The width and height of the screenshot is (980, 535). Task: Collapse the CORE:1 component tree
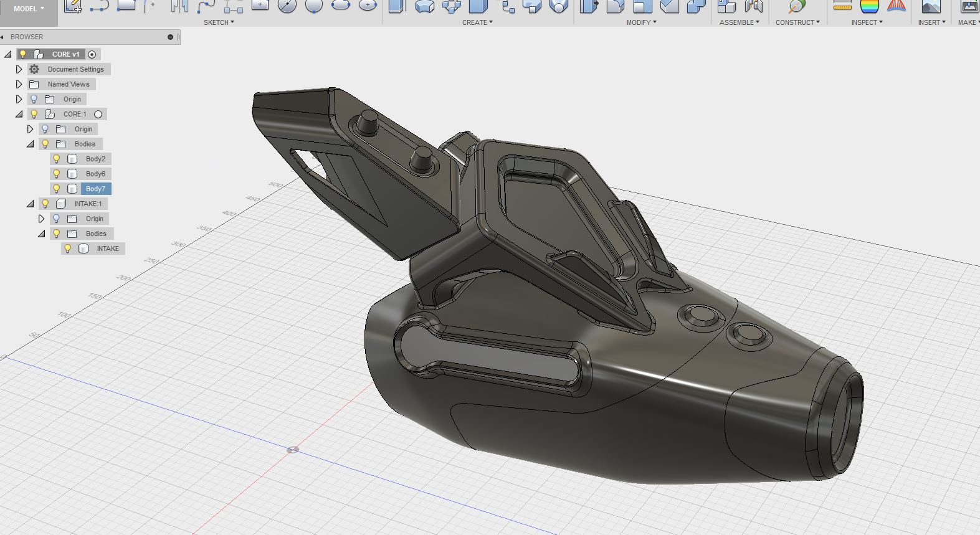(19, 114)
